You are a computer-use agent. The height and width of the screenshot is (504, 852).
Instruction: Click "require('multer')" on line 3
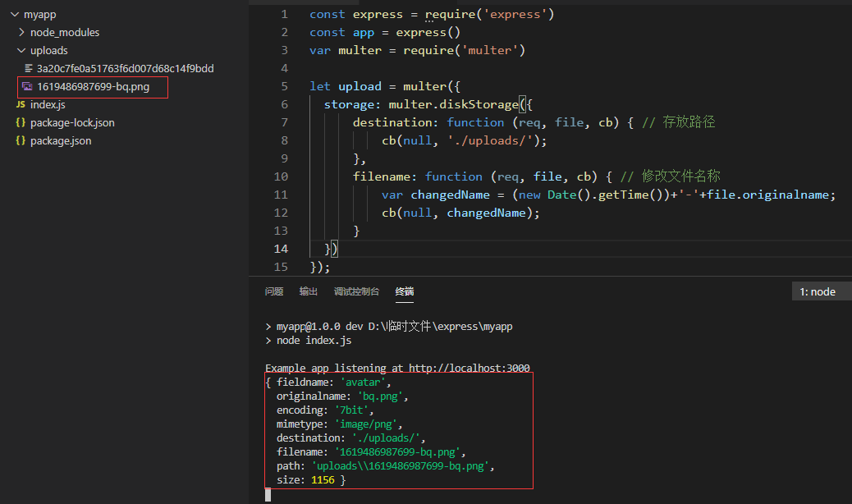pos(464,51)
